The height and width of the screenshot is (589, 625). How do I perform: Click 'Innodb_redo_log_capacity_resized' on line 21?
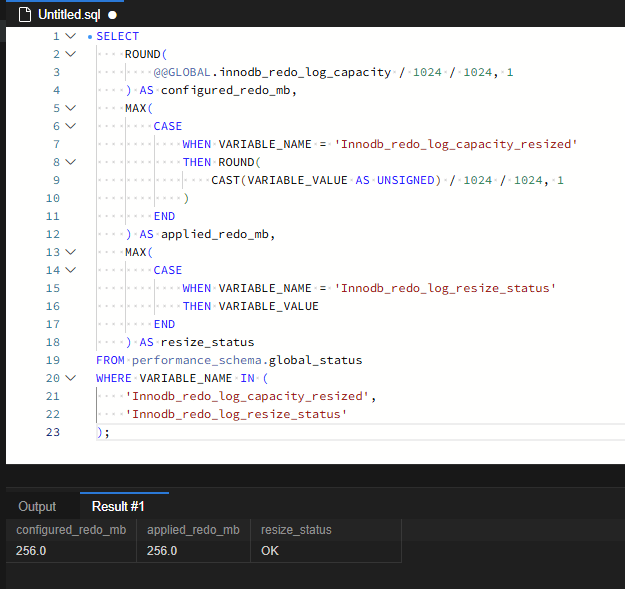(x=247, y=396)
